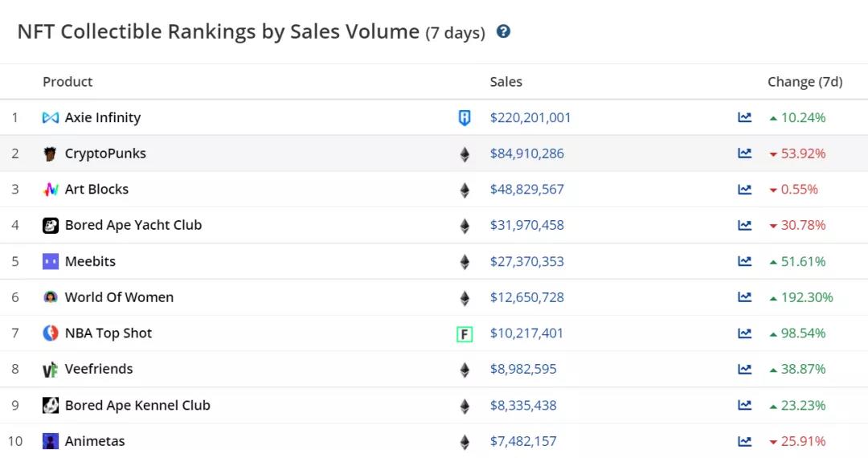868x458 pixels.
Task: Open the NBA Top Shot link
Action: pos(108,333)
